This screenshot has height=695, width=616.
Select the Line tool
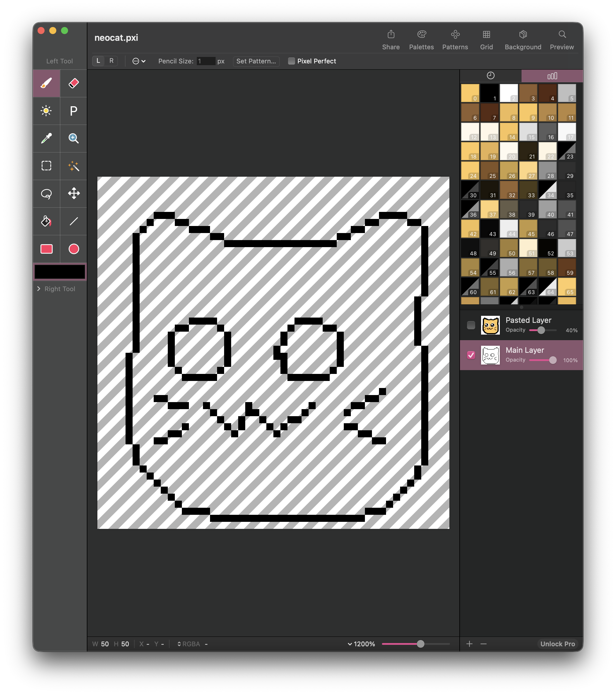74,221
